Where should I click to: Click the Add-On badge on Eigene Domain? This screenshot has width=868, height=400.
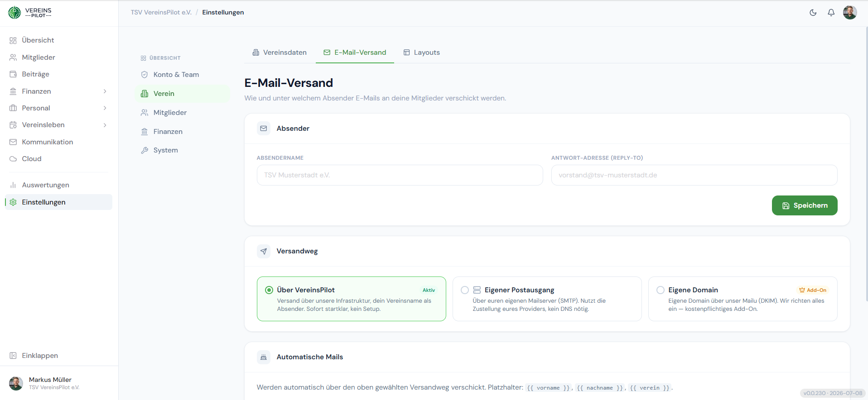[x=813, y=290]
